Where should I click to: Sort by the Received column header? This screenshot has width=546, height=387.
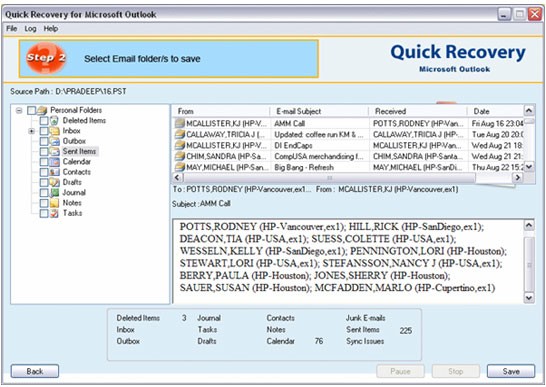click(418, 111)
